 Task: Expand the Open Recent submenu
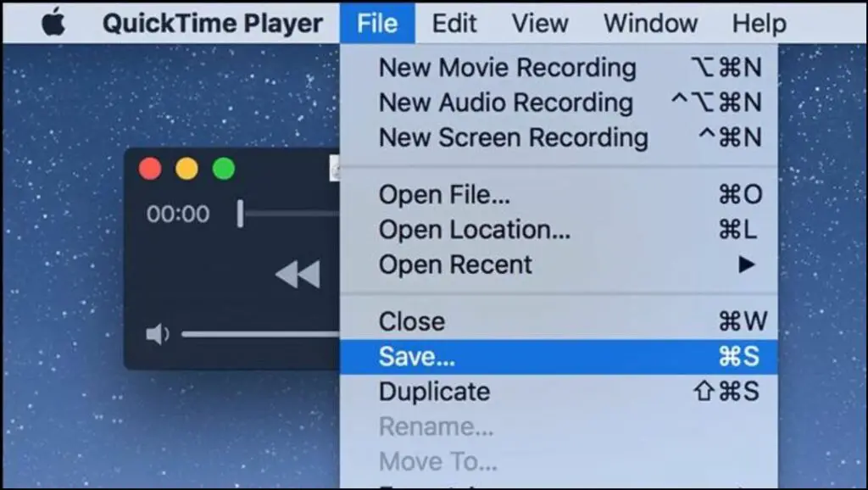(x=559, y=264)
